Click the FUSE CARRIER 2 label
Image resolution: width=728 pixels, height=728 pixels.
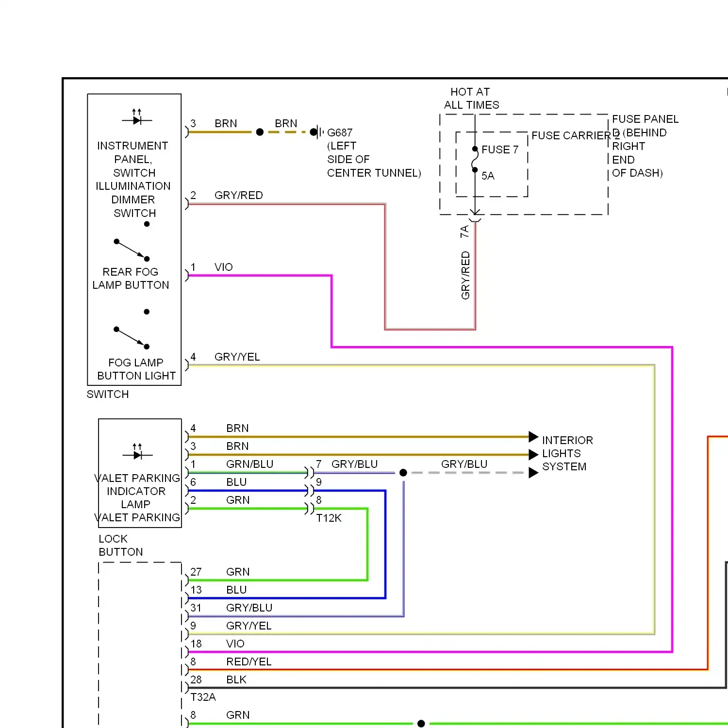576,135
